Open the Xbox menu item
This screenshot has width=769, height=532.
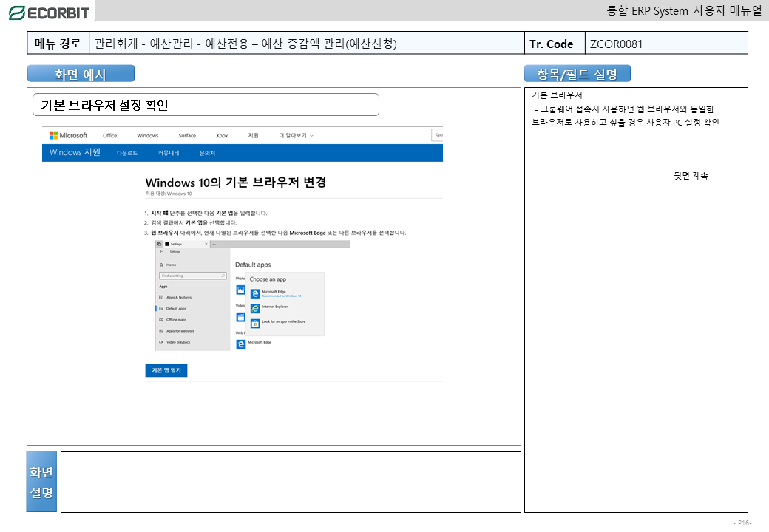(x=222, y=135)
